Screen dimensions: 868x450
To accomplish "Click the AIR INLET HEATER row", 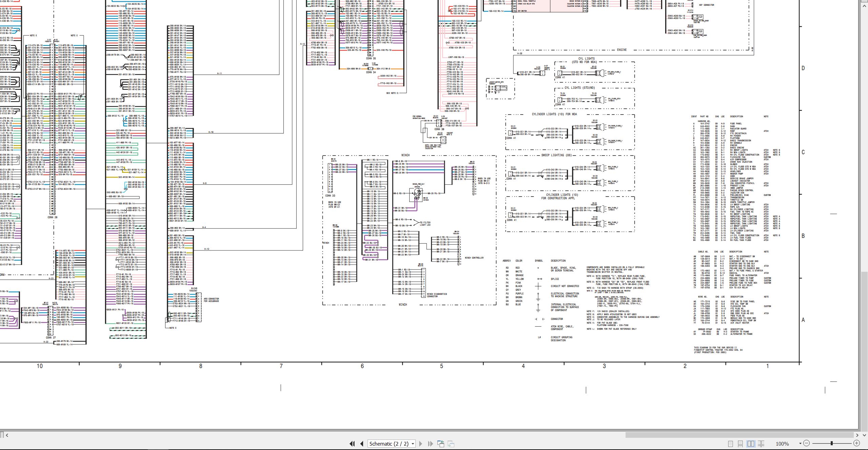I will coord(721,323).
